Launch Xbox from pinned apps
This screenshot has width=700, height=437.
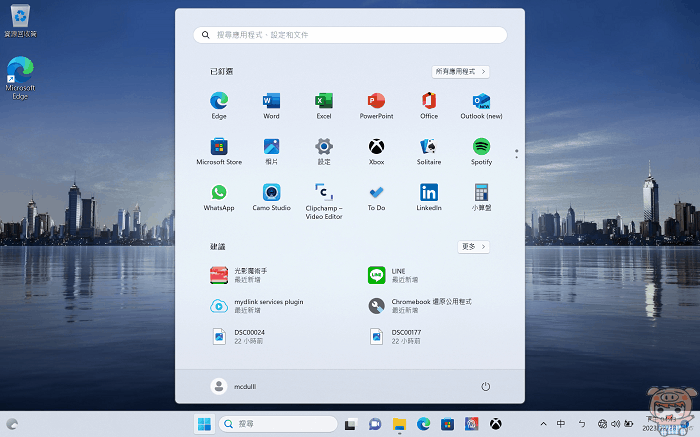point(376,152)
